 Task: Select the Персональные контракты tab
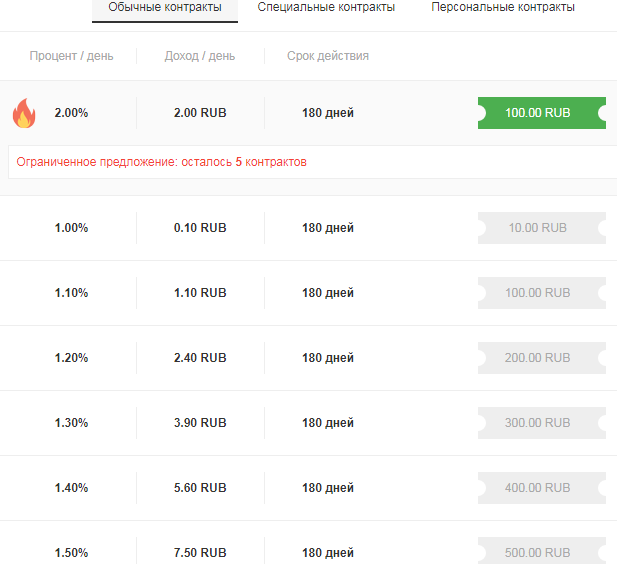coord(503,8)
